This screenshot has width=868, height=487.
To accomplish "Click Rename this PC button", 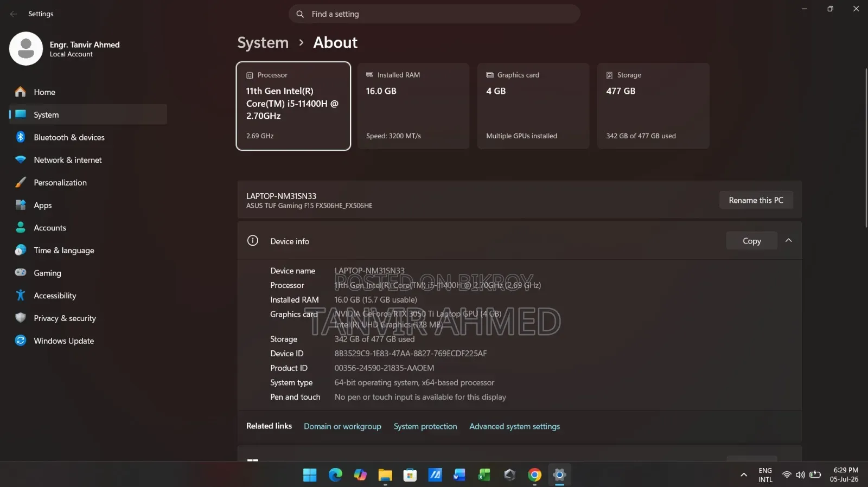I will (756, 200).
